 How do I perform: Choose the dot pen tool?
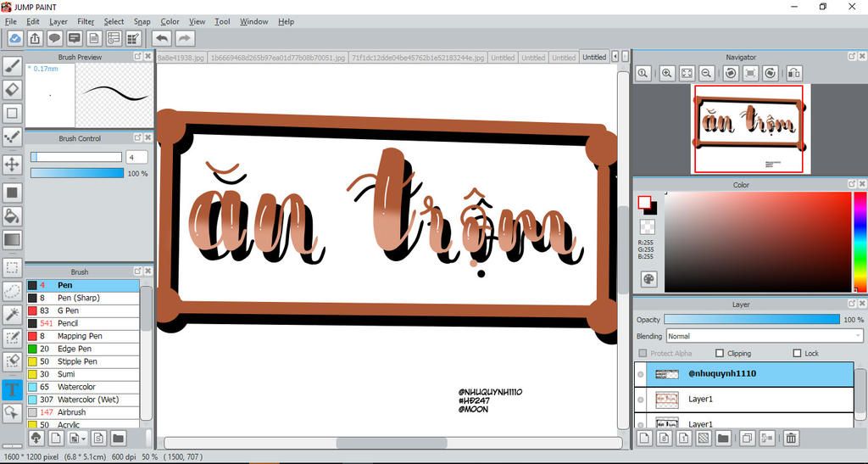pos(12,137)
